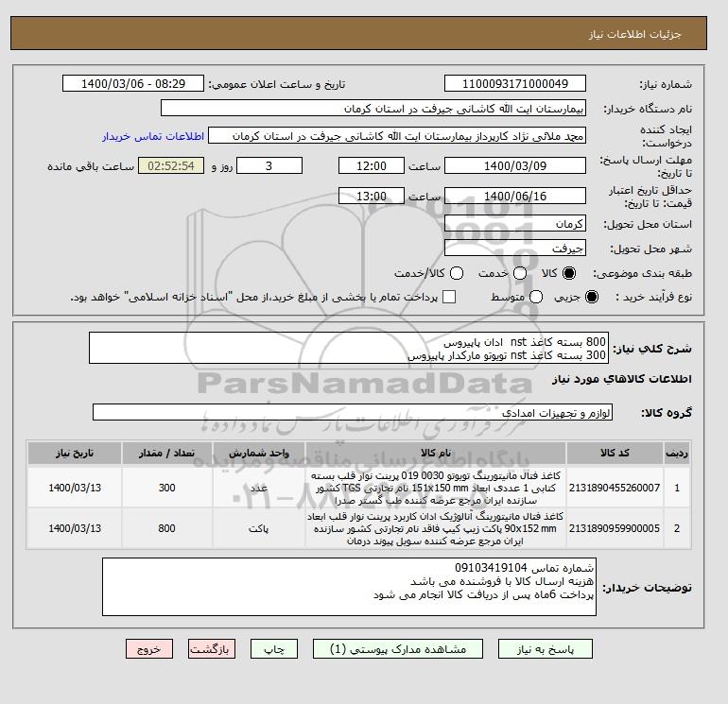Screen dimensions: 728x704
Task: Click the price validity date 1400/06/16
Action: [x=515, y=196]
